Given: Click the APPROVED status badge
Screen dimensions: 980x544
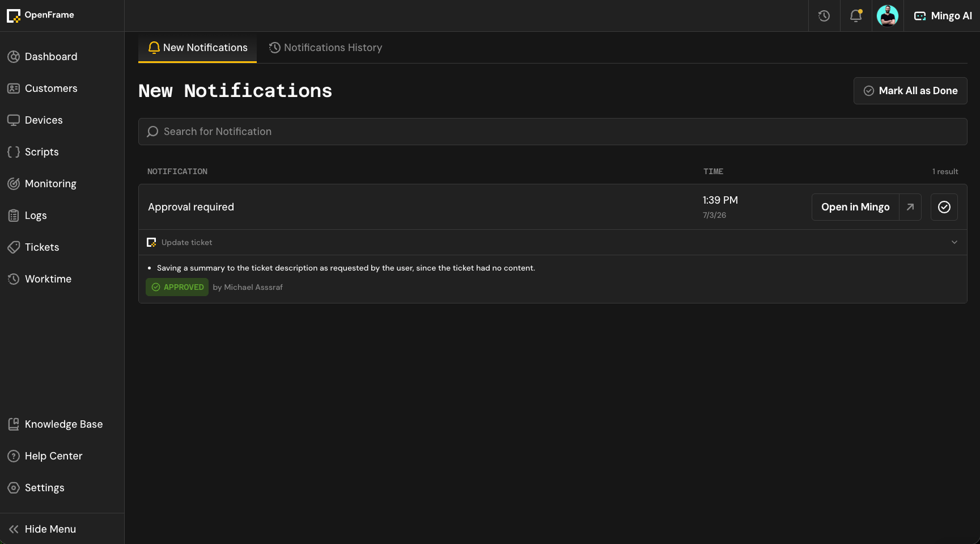Looking at the screenshot, I should (177, 287).
